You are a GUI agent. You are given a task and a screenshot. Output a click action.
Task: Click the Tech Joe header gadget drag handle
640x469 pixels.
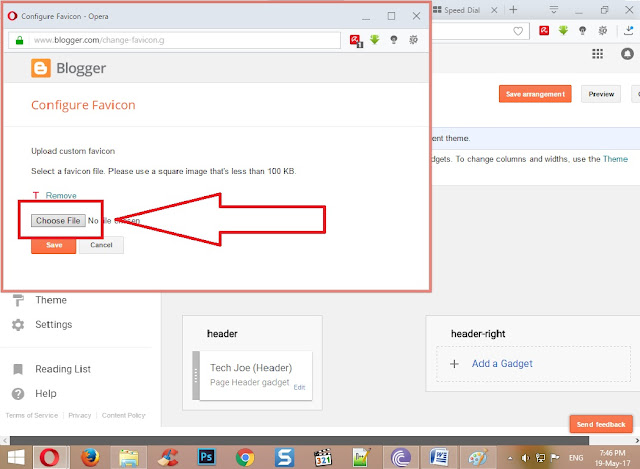click(196, 376)
